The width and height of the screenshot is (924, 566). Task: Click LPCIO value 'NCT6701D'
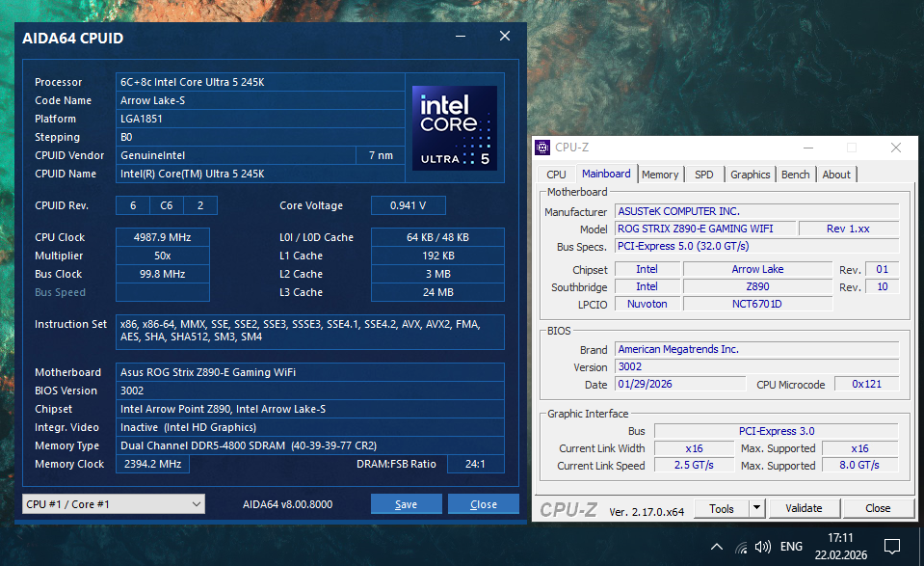coord(758,305)
